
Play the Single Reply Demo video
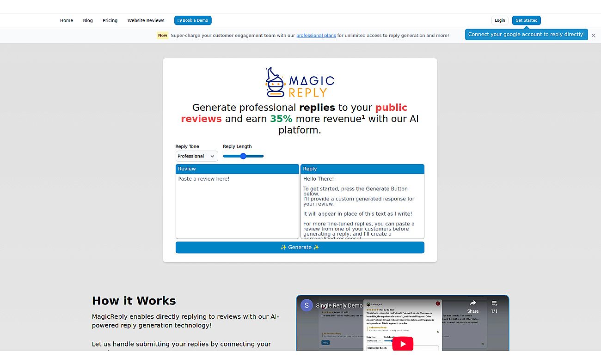[403, 344]
